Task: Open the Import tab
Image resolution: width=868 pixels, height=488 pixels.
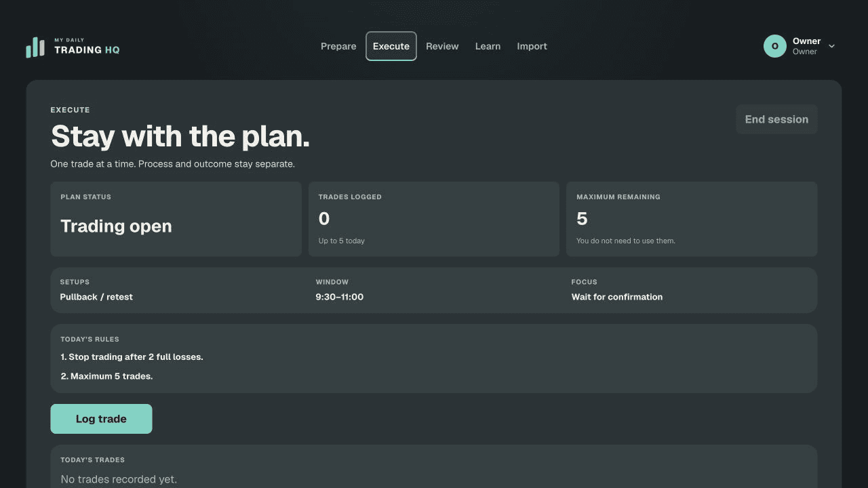Action: (532, 46)
